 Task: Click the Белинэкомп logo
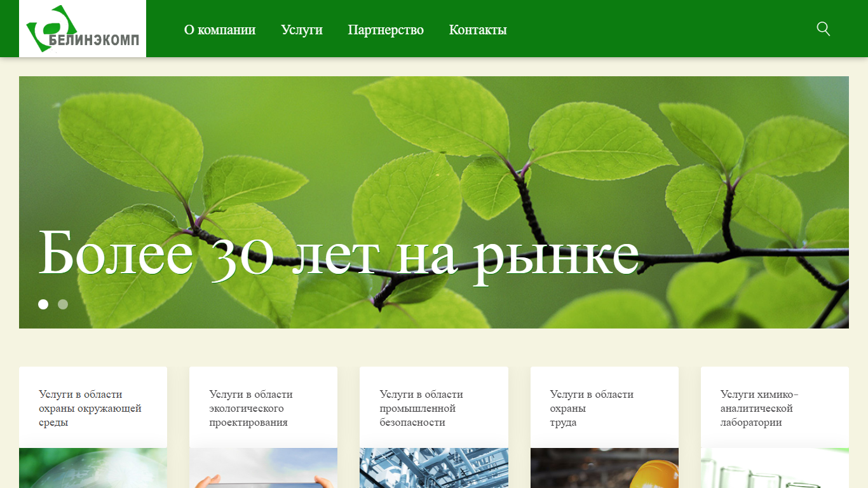point(83,29)
